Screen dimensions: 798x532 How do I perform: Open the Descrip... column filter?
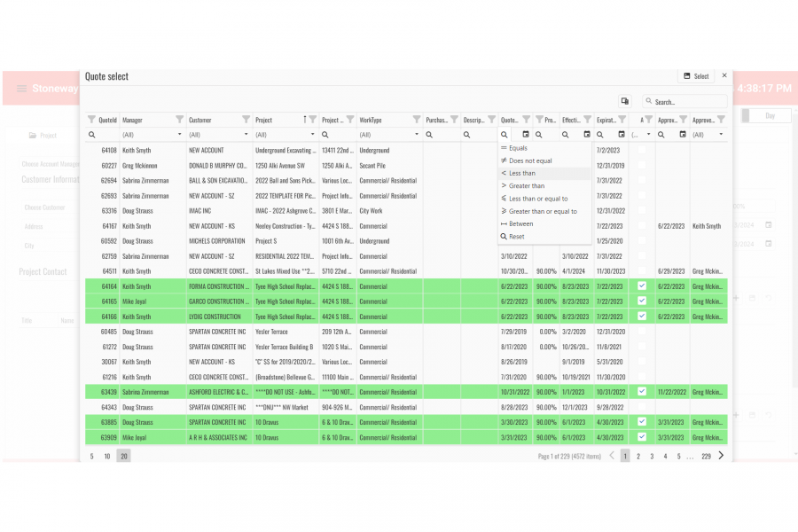pos(491,120)
